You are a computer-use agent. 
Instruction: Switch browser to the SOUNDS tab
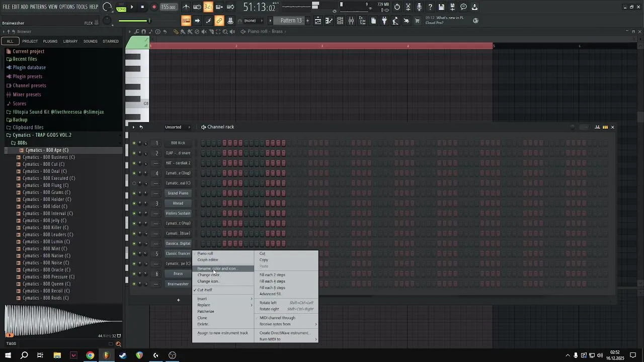point(91,41)
